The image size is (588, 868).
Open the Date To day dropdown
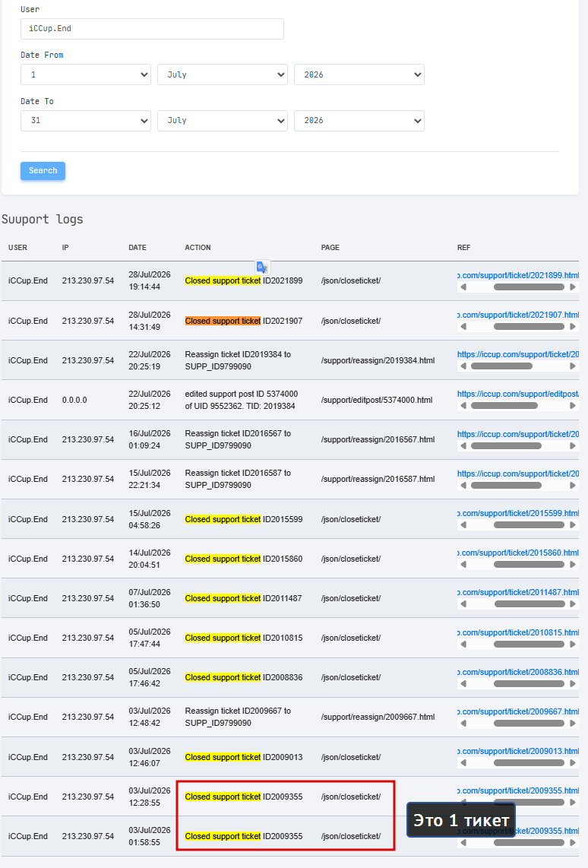click(86, 121)
